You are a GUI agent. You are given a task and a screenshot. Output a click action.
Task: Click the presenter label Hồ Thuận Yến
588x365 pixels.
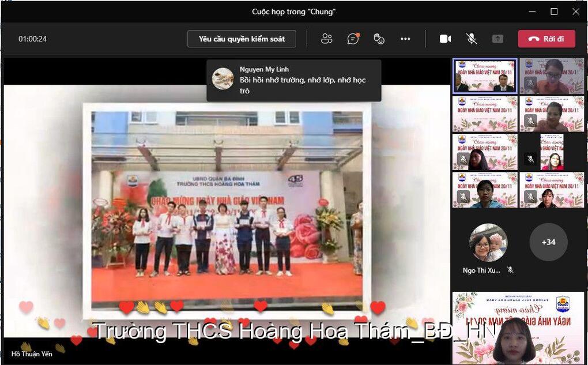pos(32,353)
